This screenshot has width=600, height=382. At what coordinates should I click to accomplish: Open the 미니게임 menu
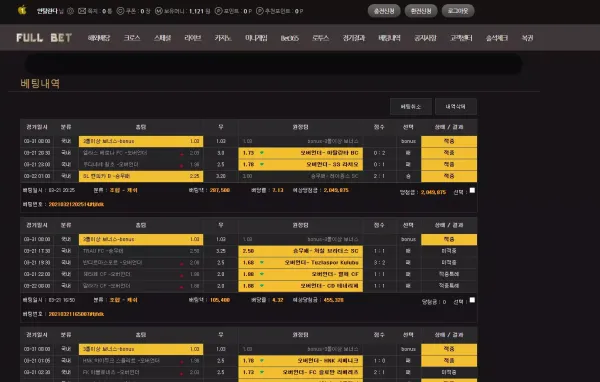pos(256,38)
